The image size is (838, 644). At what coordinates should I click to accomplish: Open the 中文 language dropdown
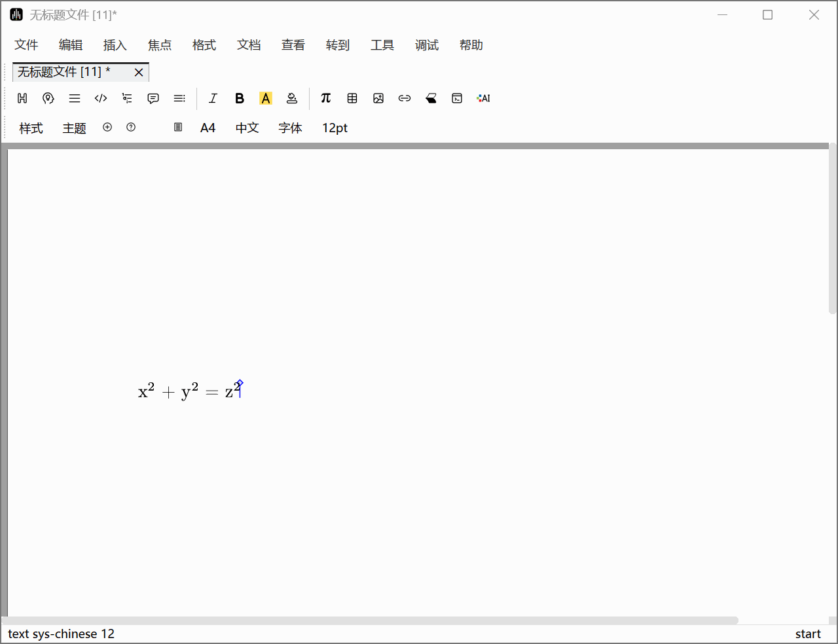pos(247,128)
